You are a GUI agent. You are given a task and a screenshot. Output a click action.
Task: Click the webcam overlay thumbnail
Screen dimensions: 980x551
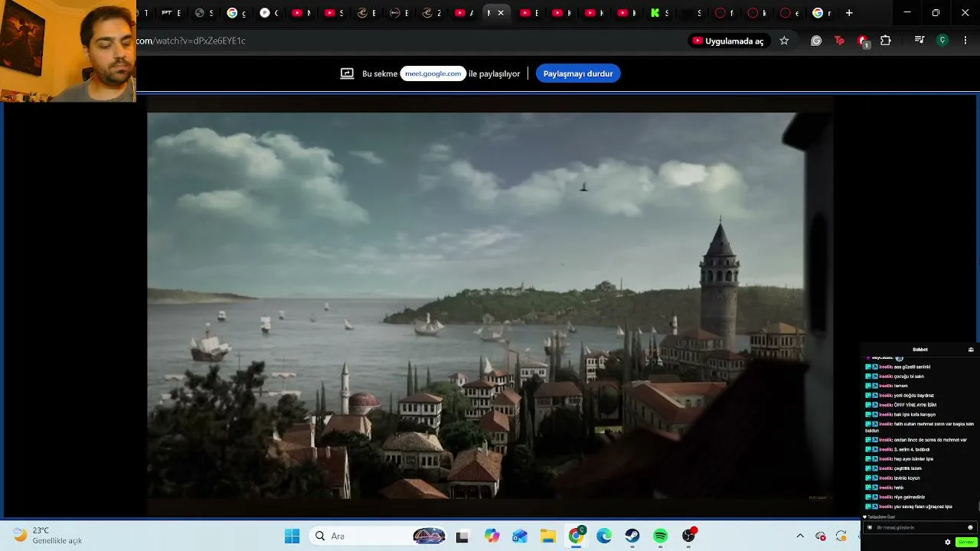point(68,51)
